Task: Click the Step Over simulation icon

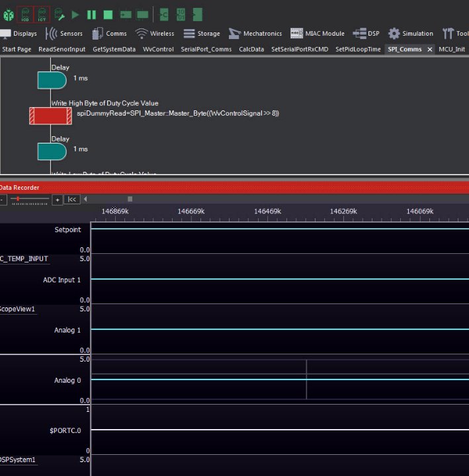Action: (142, 15)
